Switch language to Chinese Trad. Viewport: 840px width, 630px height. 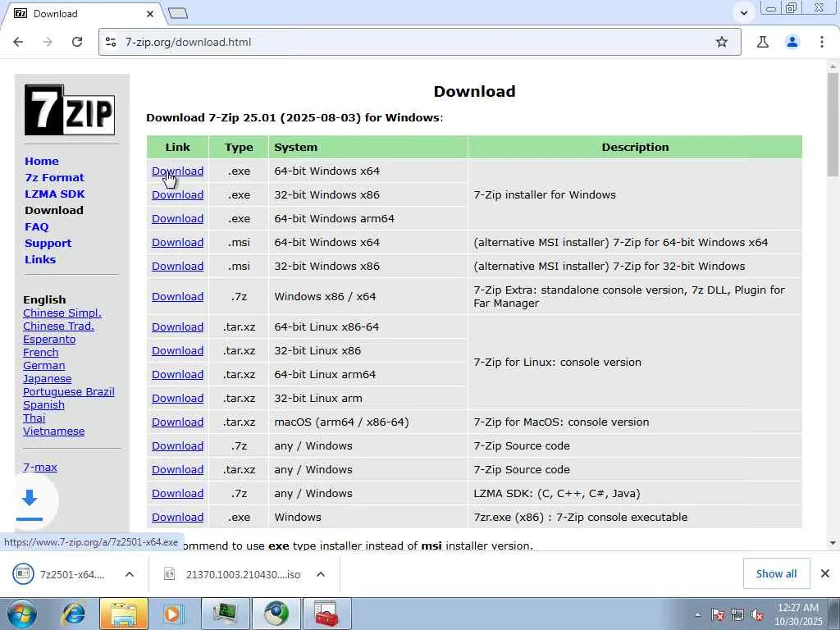pyautogui.click(x=58, y=326)
